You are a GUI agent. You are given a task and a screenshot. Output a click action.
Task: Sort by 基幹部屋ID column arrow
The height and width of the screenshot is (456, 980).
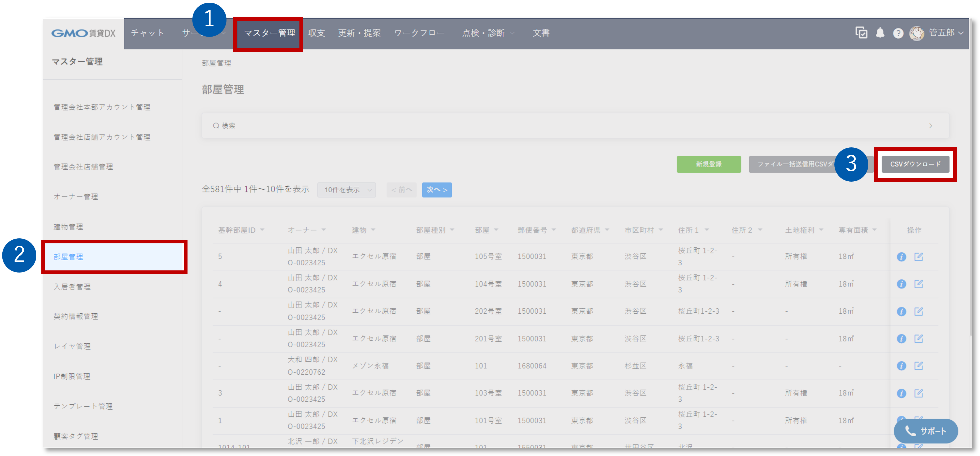[262, 230]
